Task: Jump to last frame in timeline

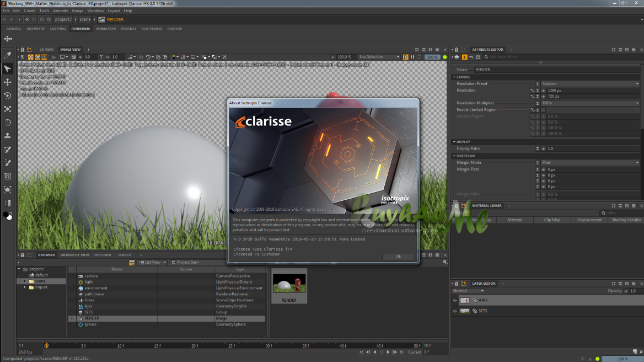Action: pos(401,352)
